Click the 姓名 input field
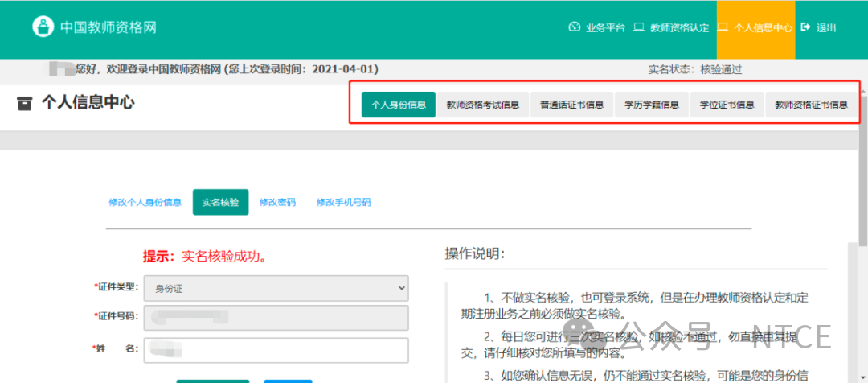868x383 pixels. 275,350
